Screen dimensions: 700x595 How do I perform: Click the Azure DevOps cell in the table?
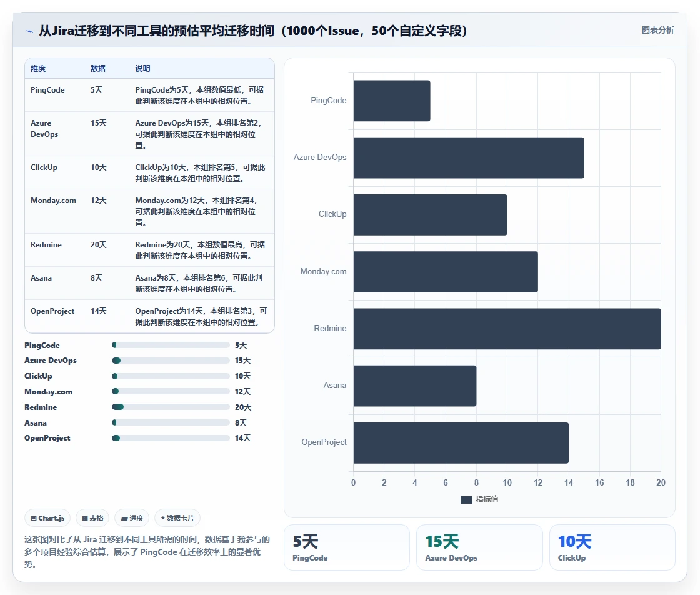(x=44, y=129)
